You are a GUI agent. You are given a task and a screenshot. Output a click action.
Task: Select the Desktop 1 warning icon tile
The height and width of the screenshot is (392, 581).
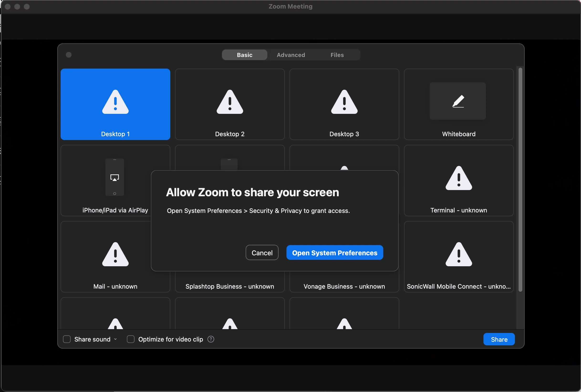pyautogui.click(x=115, y=102)
